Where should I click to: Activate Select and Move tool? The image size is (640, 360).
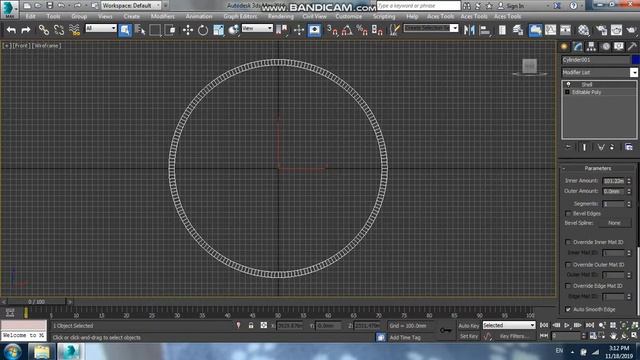coord(188,30)
